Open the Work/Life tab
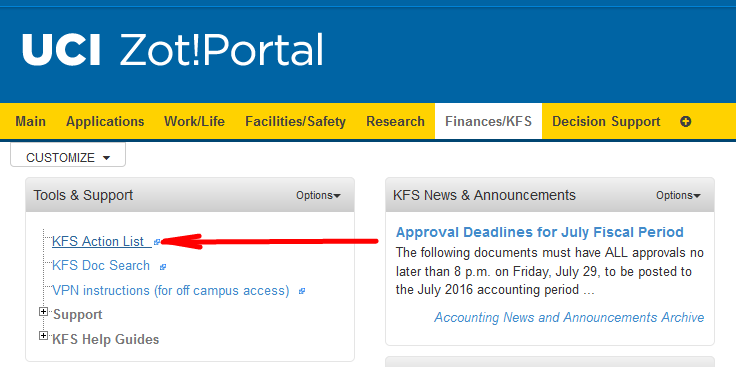The image size is (736, 368). [194, 122]
